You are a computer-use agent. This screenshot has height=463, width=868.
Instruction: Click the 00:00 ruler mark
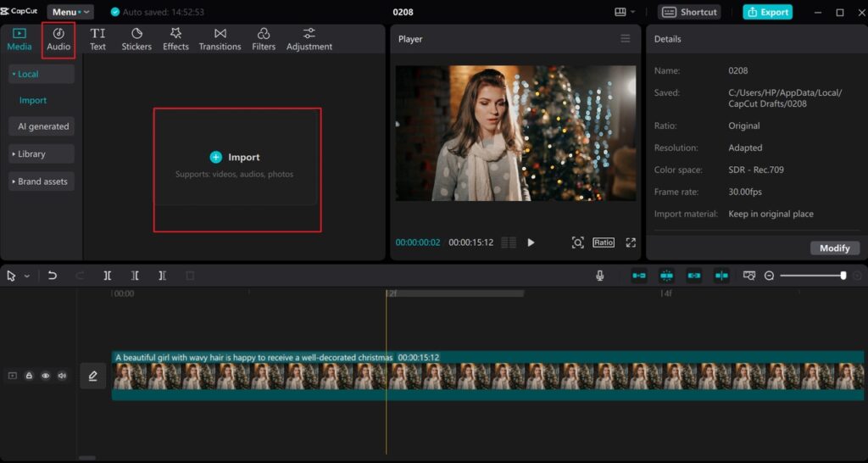pos(124,293)
